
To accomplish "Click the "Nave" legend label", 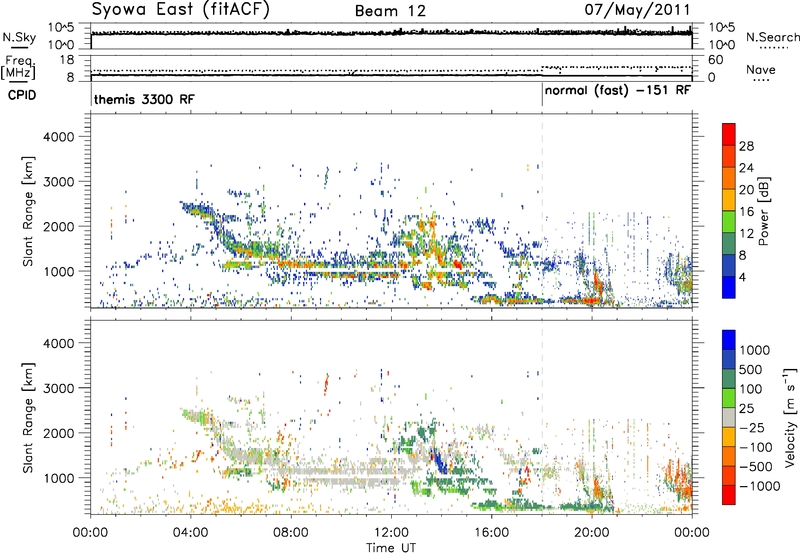I will tap(761, 69).
